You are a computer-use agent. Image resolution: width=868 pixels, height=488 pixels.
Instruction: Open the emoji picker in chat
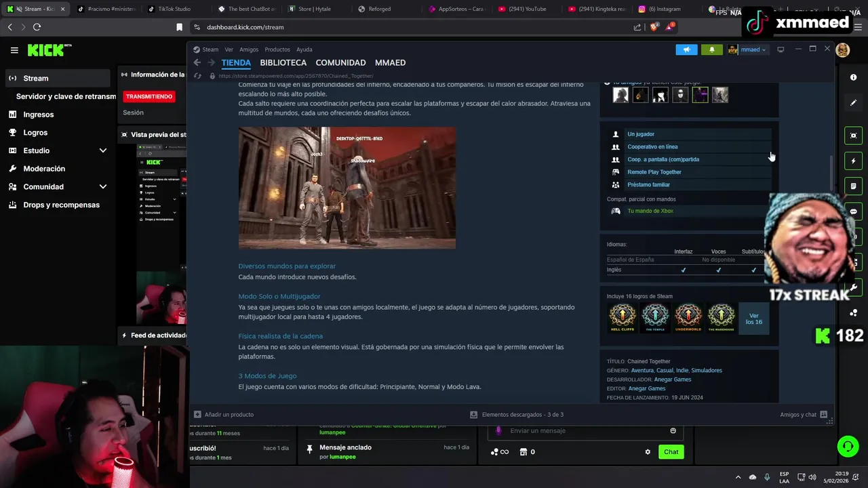[673, 431]
